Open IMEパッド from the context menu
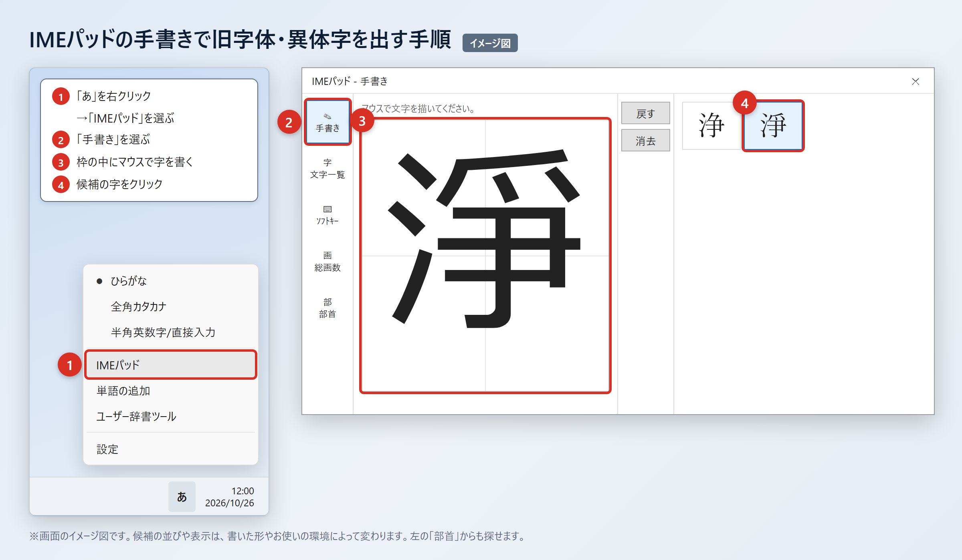This screenshot has height=560, width=962. click(x=171, y=365)
